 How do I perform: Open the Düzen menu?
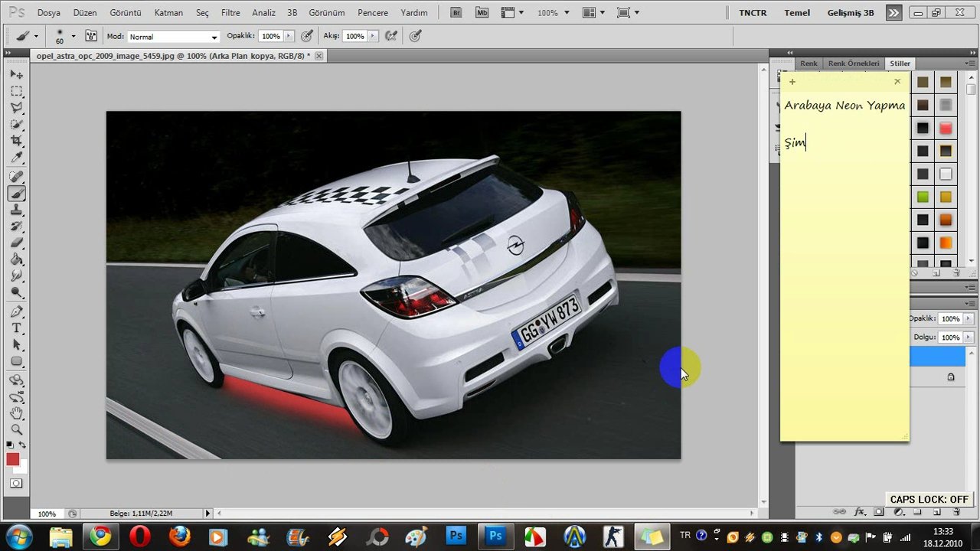[x=85, y=13]
